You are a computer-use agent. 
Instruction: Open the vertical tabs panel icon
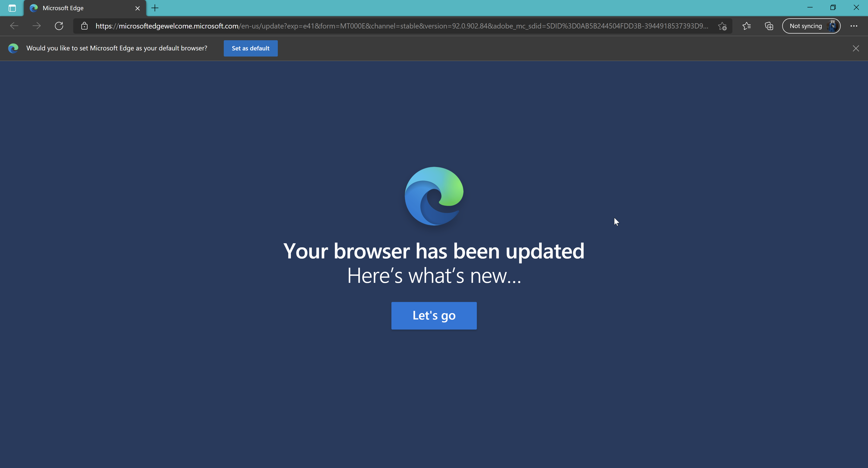[12, 8]
